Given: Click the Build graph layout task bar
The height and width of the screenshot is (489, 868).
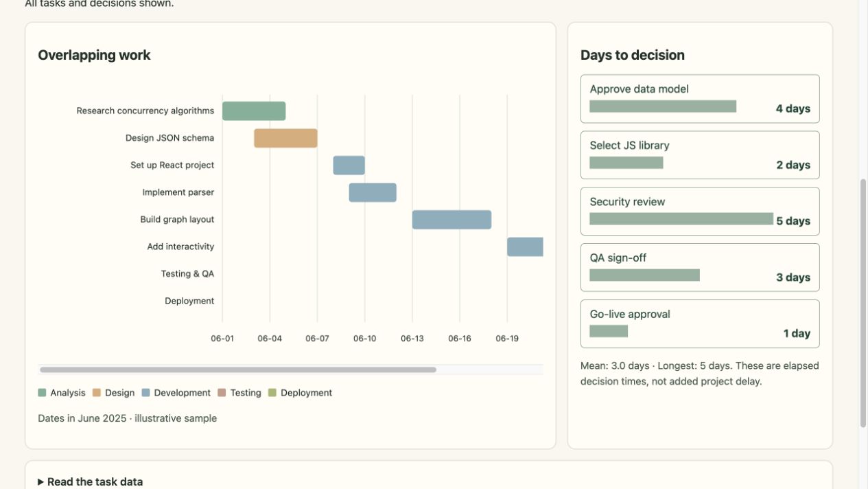Looking at the screenshot, I should coord(451,220).
